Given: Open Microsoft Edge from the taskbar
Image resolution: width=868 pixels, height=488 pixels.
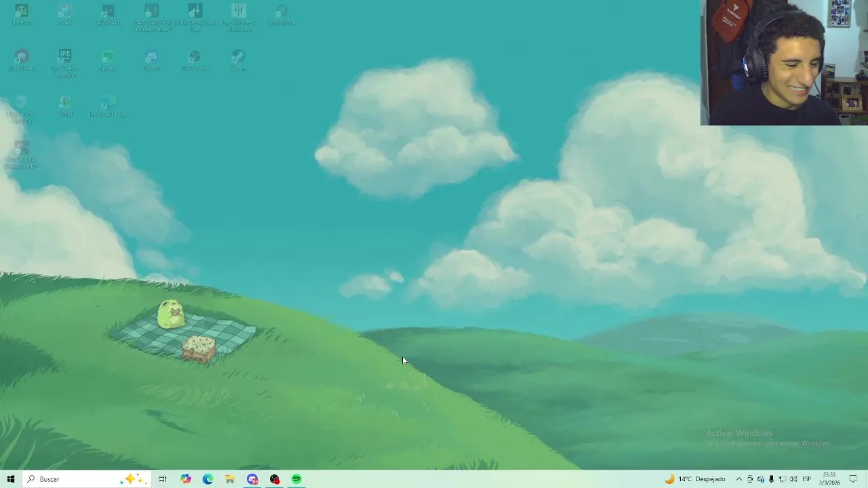Looking at the screenshot, I should pos(208,479).
